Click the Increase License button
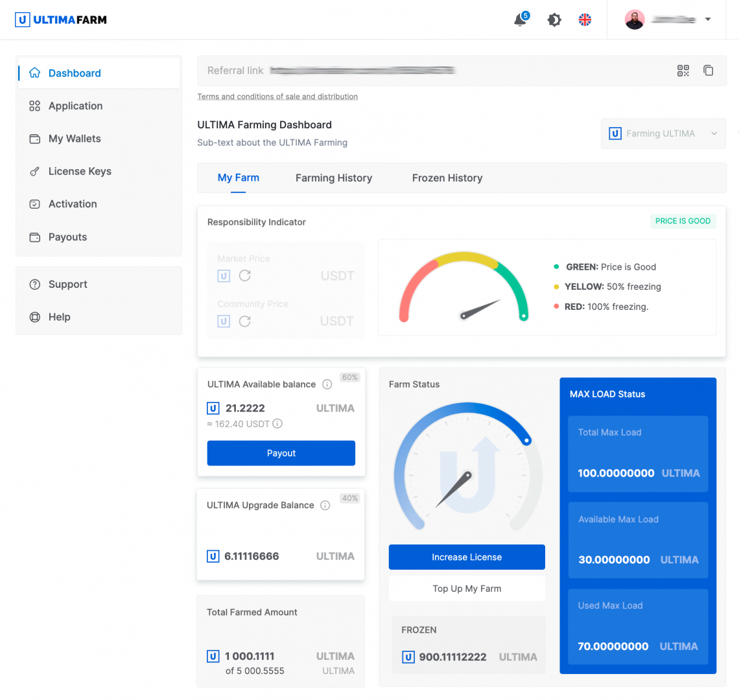 point(467,557)
